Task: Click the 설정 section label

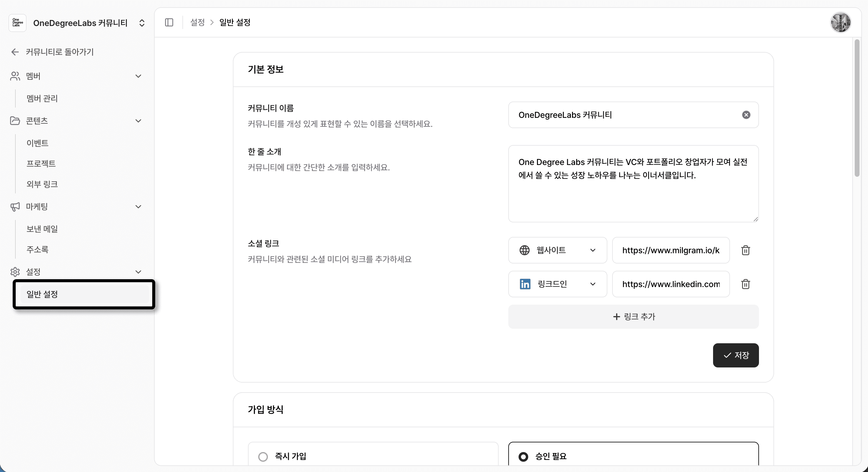Action: tap(33, 272)
